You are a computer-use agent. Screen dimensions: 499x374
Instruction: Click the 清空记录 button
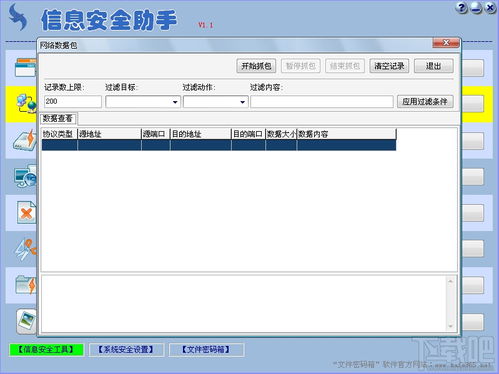389,66
